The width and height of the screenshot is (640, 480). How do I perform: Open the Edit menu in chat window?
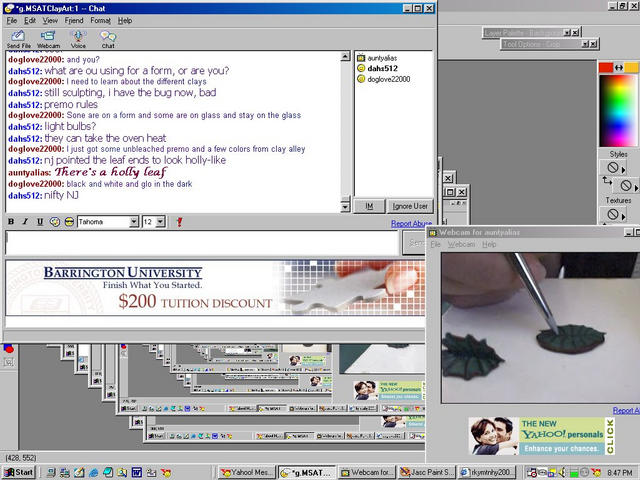click(30, 20)
